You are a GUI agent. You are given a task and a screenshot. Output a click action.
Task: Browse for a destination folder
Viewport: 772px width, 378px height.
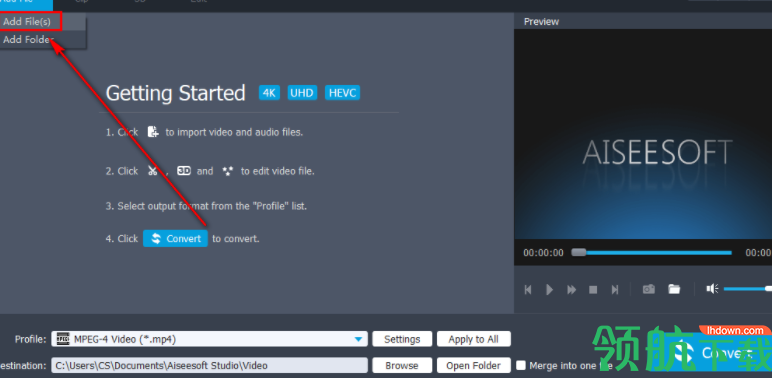point(402,365)
